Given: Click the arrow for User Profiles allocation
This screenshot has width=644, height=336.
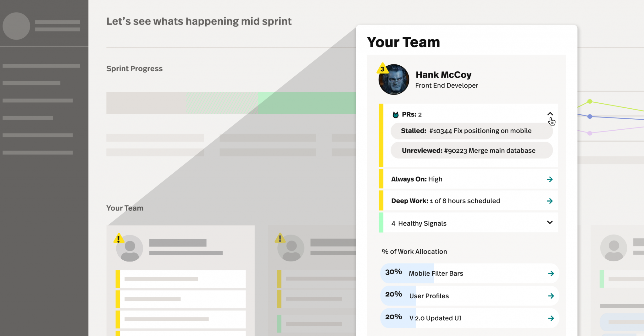Looking at the screenshot, I should (551, 296).
